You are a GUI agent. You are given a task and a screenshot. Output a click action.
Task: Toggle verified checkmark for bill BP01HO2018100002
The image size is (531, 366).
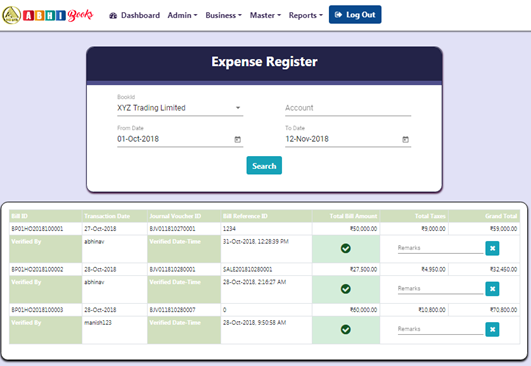(345, 289)
